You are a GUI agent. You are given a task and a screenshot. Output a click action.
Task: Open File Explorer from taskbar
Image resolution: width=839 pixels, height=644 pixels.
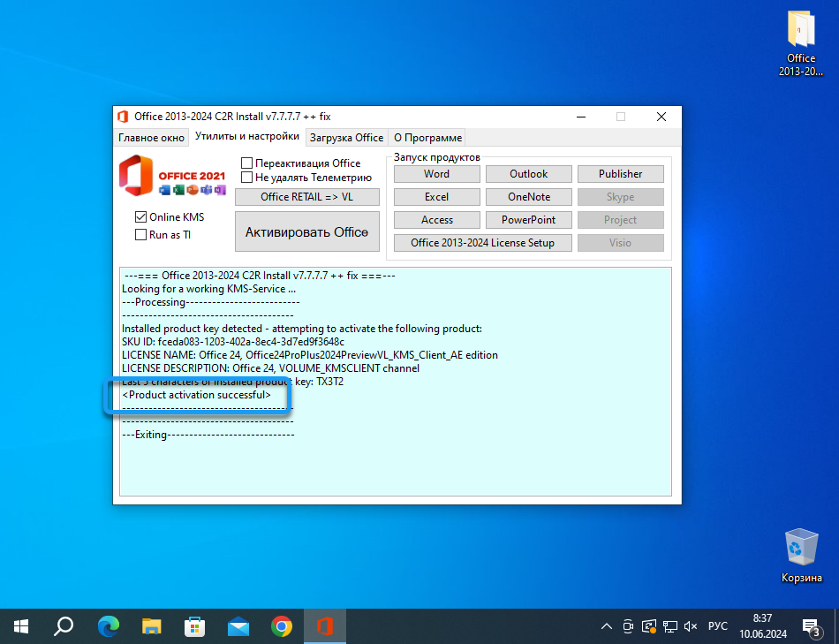click(152, 626)
